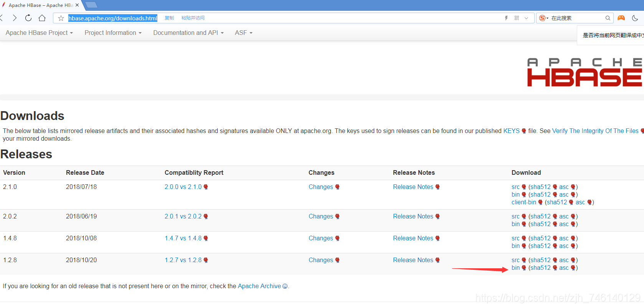The image size is (644, 307).
Task: Expand Documentation and API menu
Action: tap(188, 33)
